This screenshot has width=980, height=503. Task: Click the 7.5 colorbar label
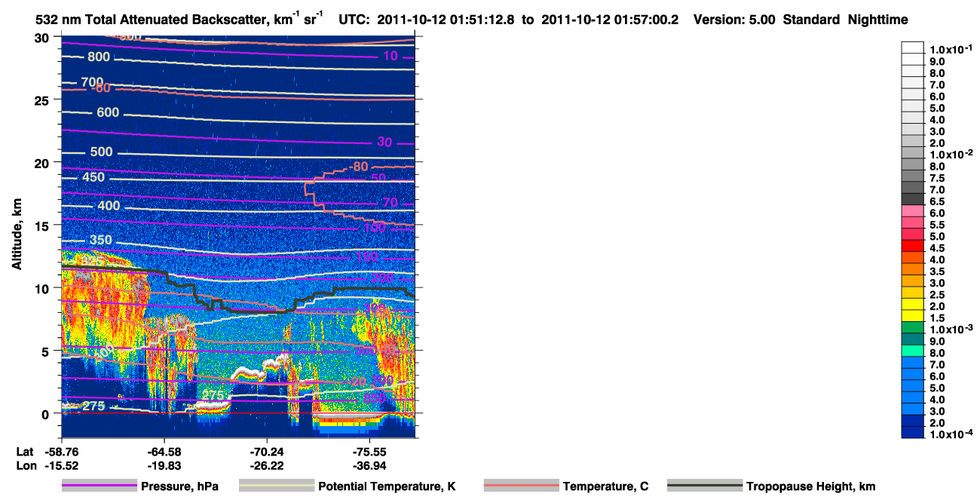(938, 178)
